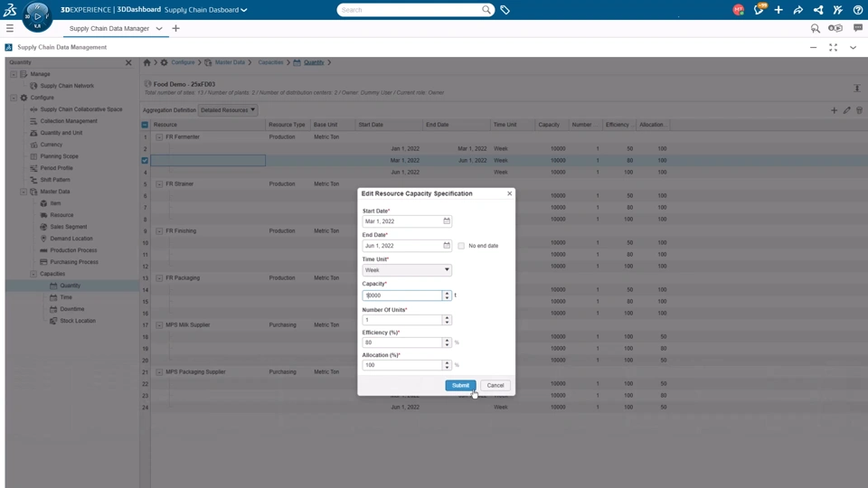The height and width of the screenshot is (488, 868).
Task: Open the Supply Chain Dasboard title dropdown
Action: (x=244, y=10)
